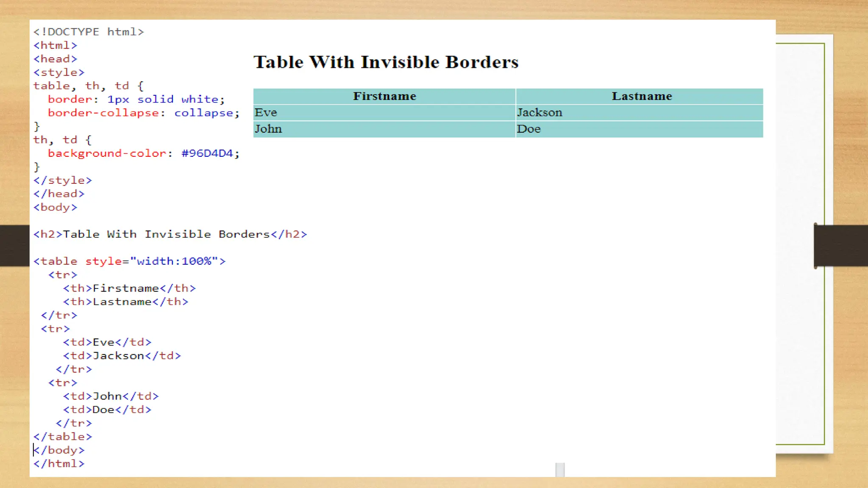The width and height of the screenshot is (868, 488).
Task: Click the table style width:100% code line
Action: [130, 261]
